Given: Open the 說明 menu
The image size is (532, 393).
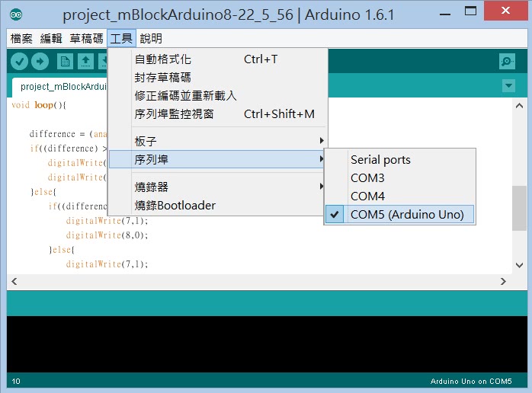Looking at the screenshot, I should 151,38.
